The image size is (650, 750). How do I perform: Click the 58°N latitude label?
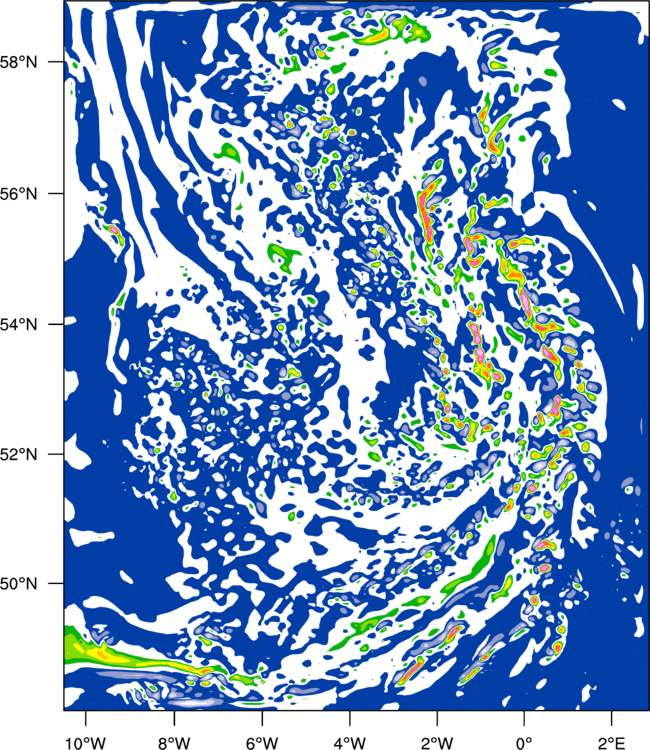click(x=18, y=62)
